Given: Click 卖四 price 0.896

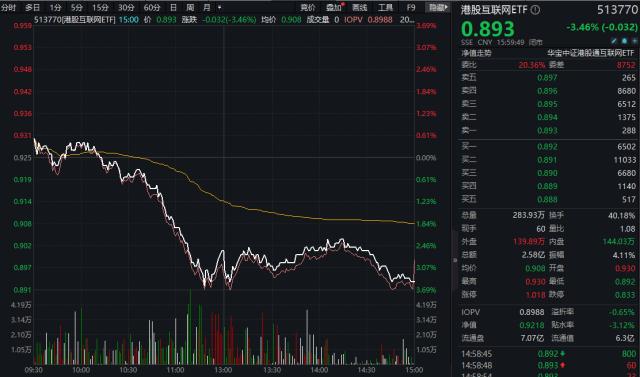Looking at the screenshot, I should coord(547,91).
